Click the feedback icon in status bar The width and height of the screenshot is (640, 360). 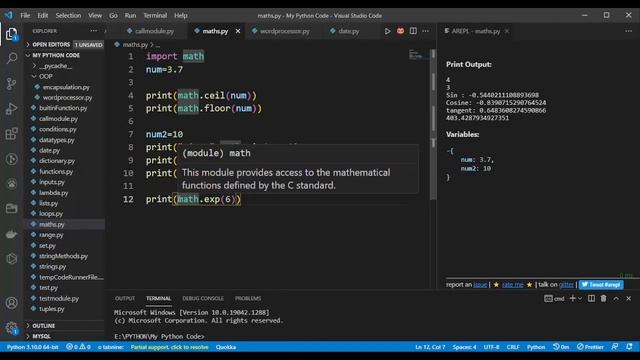[x=615, y=347]
